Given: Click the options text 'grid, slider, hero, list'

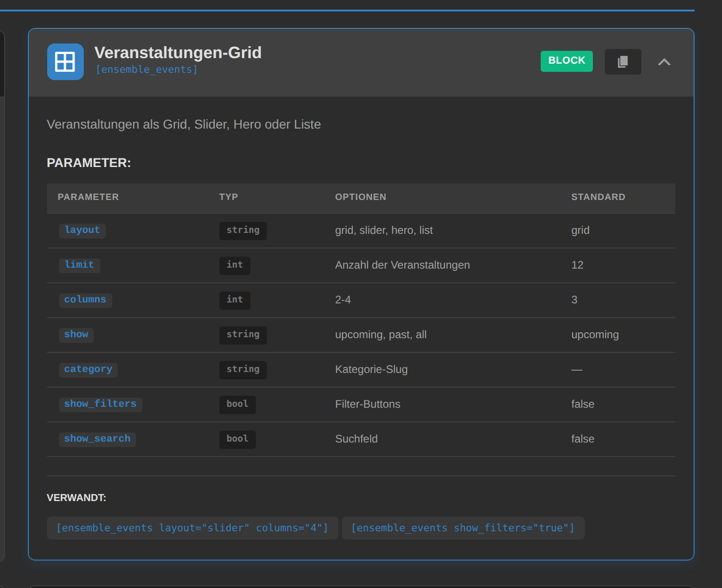Looking at the screenshot, I should 384,230.
